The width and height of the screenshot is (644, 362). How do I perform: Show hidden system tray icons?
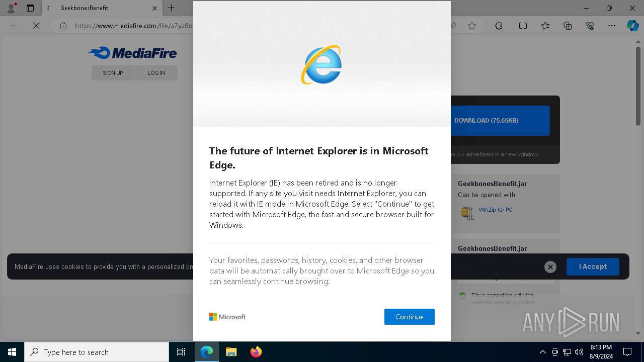coord(542,352)
